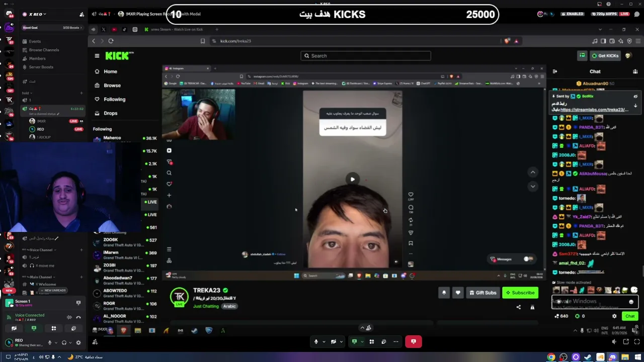Play the paused Instagram reel

[352, 179]
